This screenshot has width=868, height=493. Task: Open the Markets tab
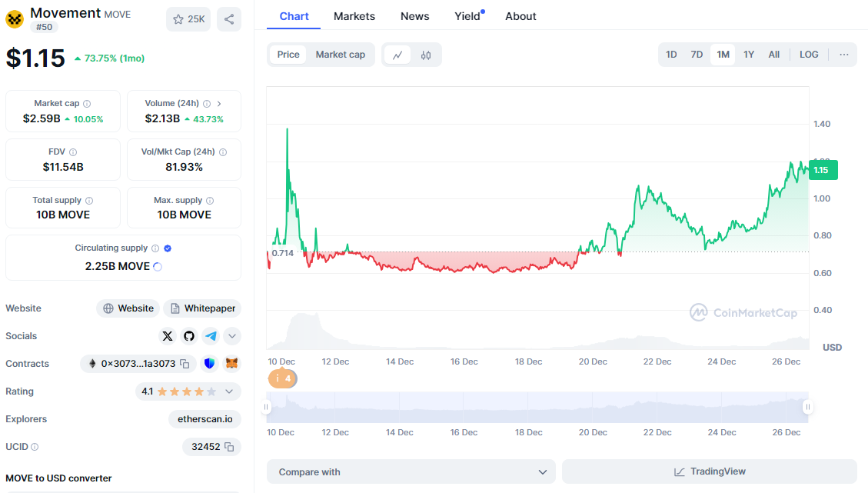(x=354, y=16)
